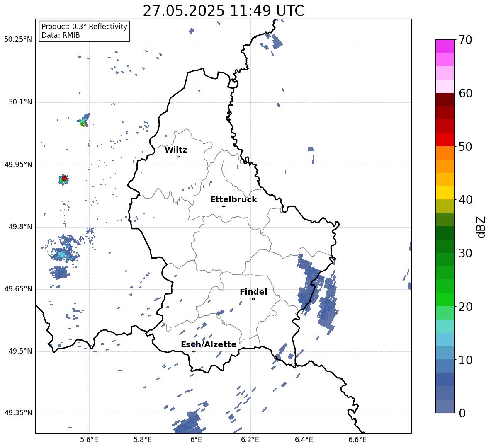Click the 6.4°E longitude tick label

coord(304,440)
